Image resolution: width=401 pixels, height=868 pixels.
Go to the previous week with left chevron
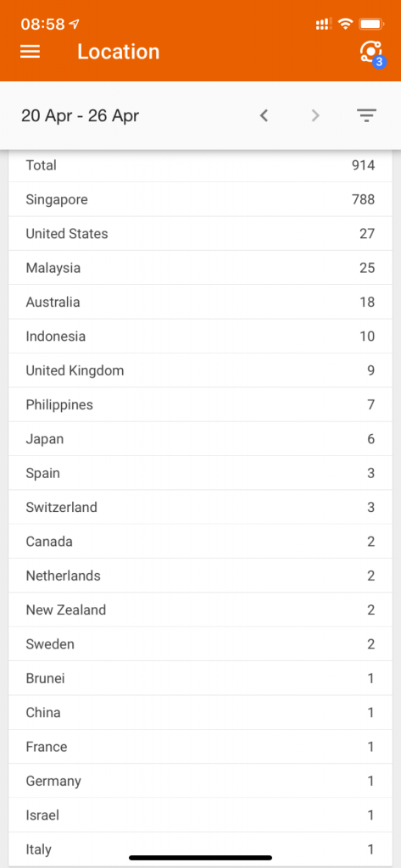265,115
